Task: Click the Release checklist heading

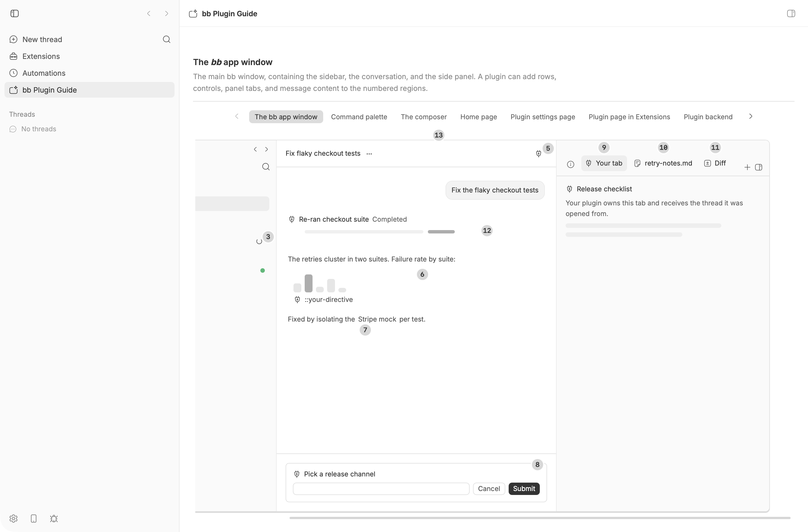Action: click(x=604, y=189)
